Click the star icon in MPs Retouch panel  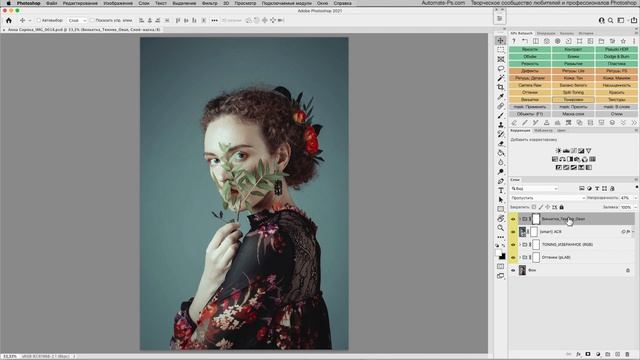pyautogui.click(x=623, y=41)
